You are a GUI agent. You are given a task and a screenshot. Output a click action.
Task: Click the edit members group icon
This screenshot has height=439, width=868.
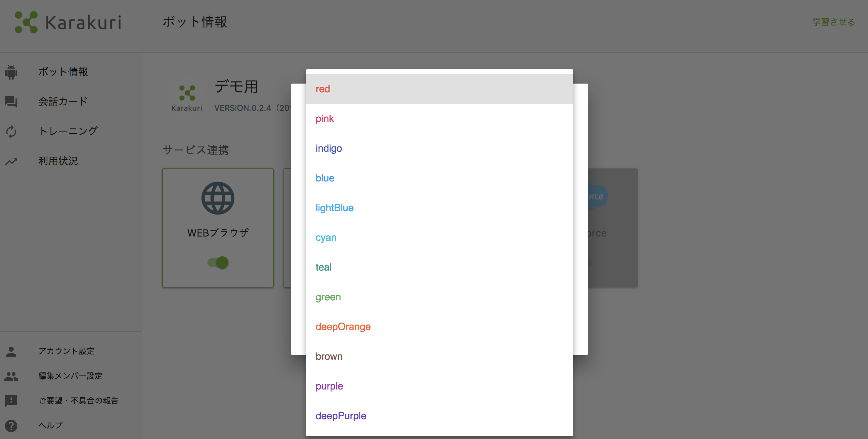point(11,376)
